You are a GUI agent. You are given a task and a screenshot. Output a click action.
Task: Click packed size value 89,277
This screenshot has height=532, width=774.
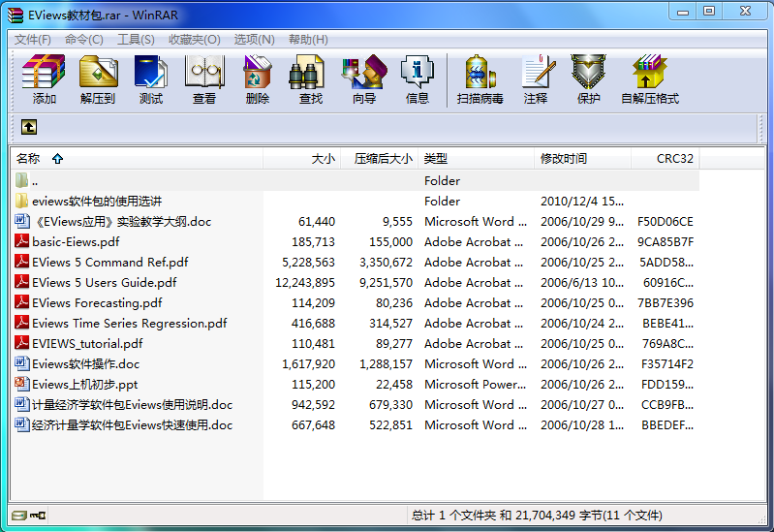(393, 344)
